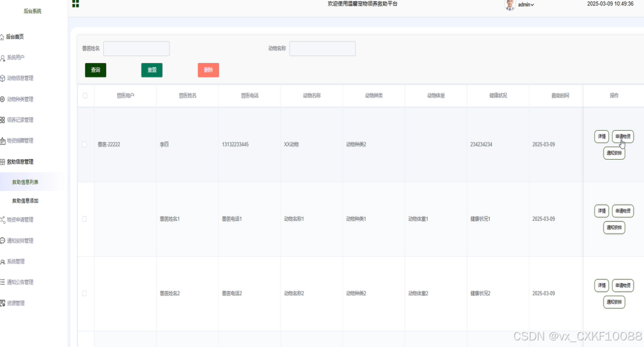Click the list icon beside 通知公告管理

3,282
